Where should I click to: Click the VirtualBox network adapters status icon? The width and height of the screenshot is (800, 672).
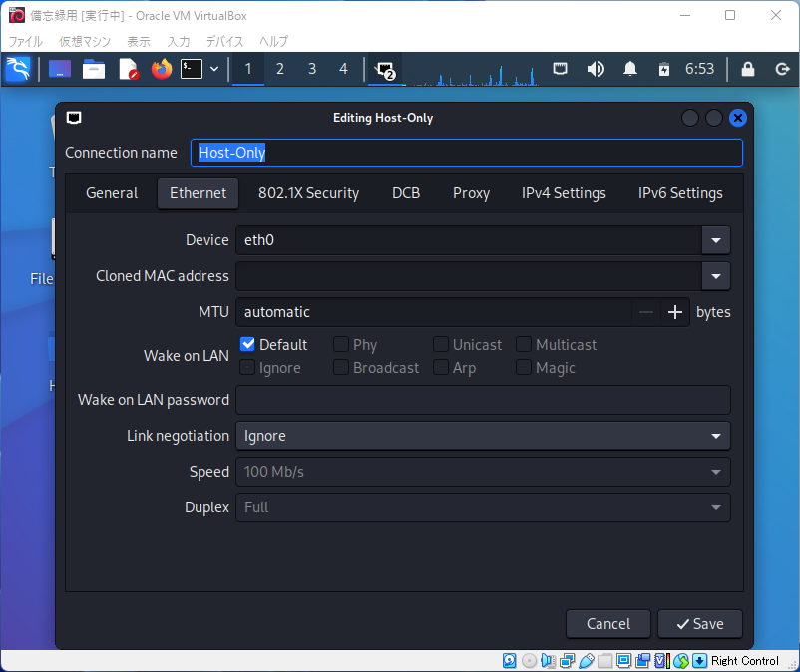(567, 661)
